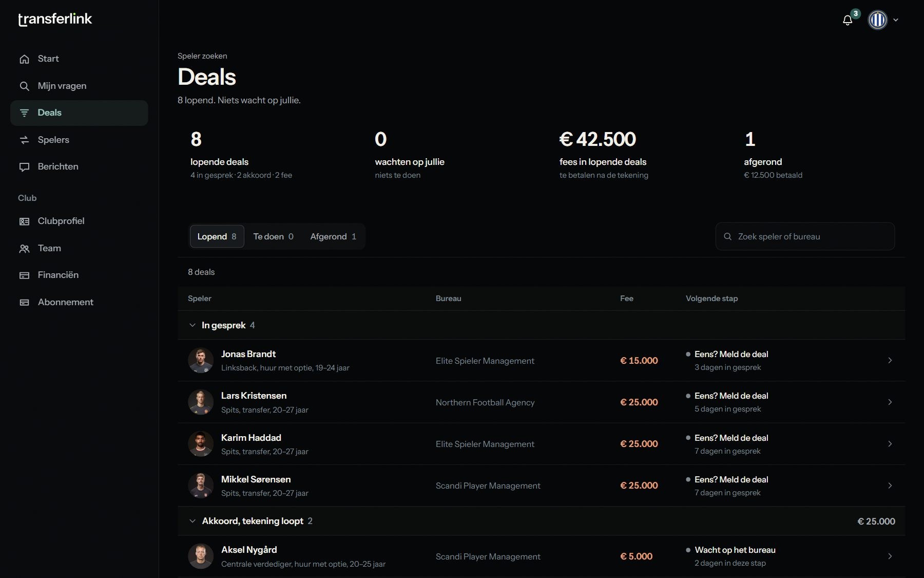Click the Spelers swap arrows icon

[24, 140]
